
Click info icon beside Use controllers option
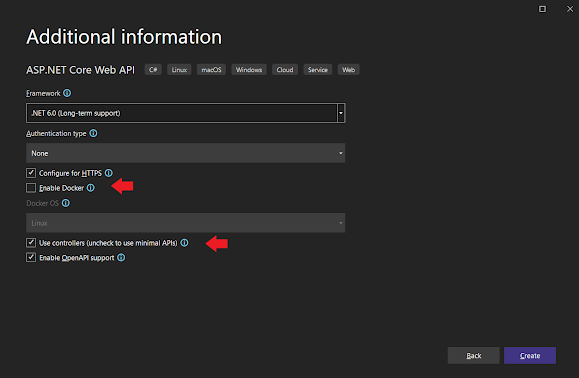click(x=184, y=243)
